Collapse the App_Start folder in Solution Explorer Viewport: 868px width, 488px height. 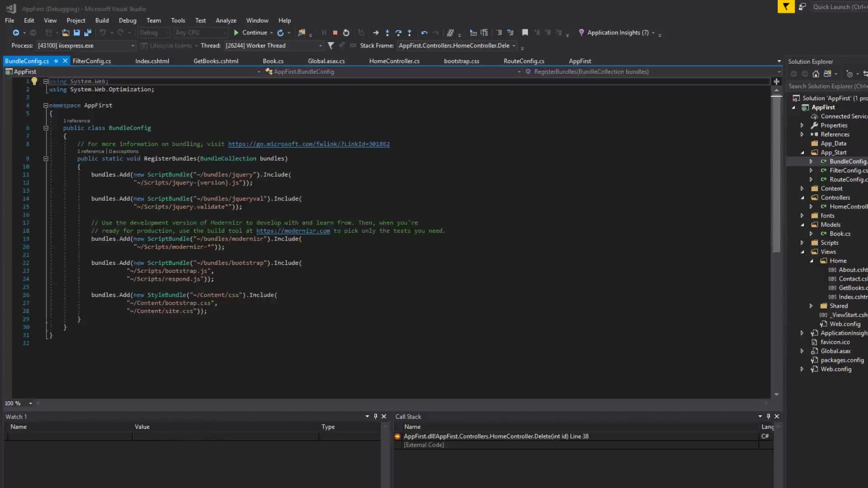click(x=802, y=153)
